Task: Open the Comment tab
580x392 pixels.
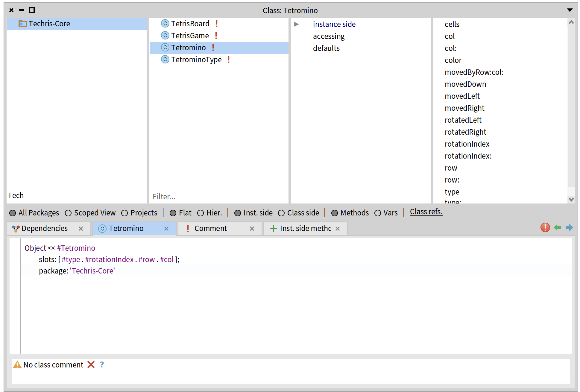Action: pos(210,228)
